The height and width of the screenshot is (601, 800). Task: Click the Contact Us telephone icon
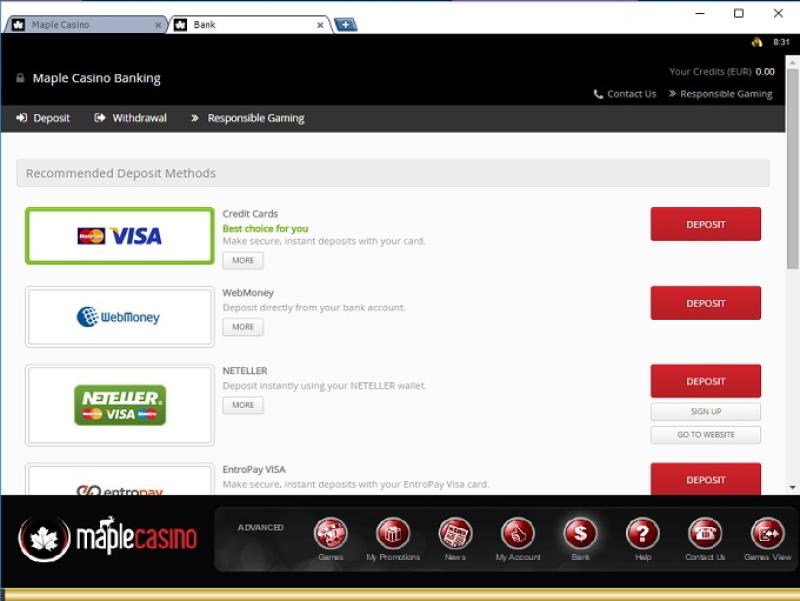705,534
